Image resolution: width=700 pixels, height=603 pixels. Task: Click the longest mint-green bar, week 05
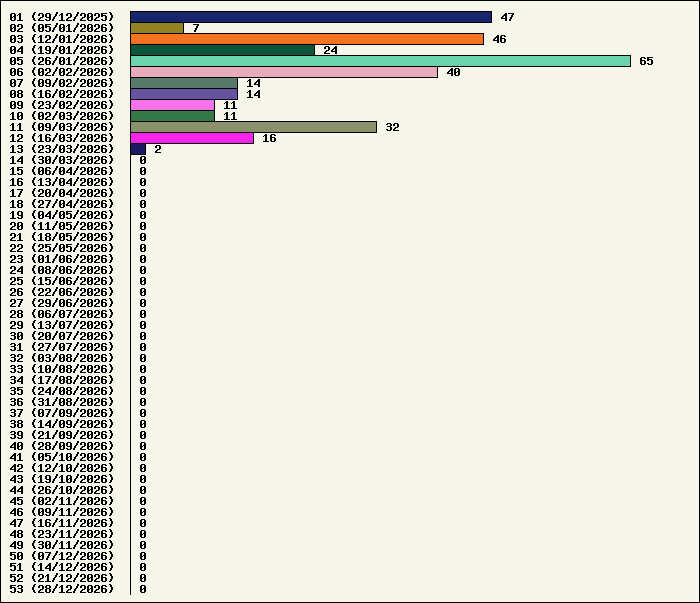(x=380, y=61)
